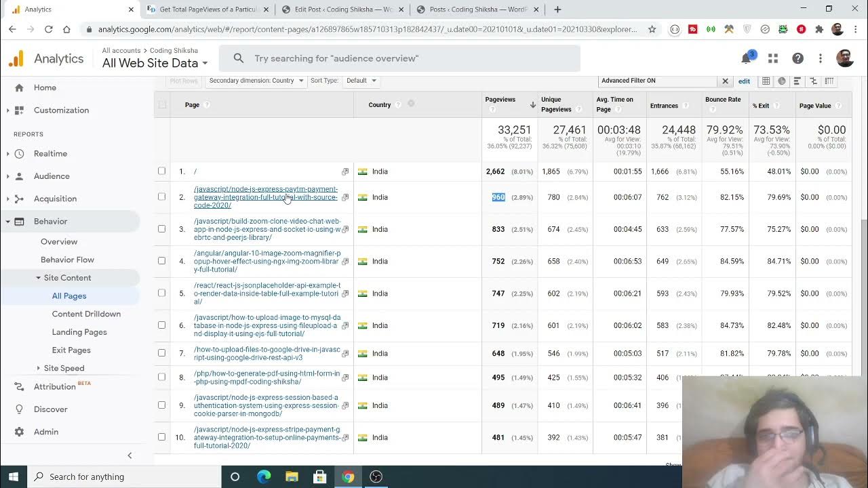
Task: Expand the Site Speed section
Action: [x=64, y=368]
